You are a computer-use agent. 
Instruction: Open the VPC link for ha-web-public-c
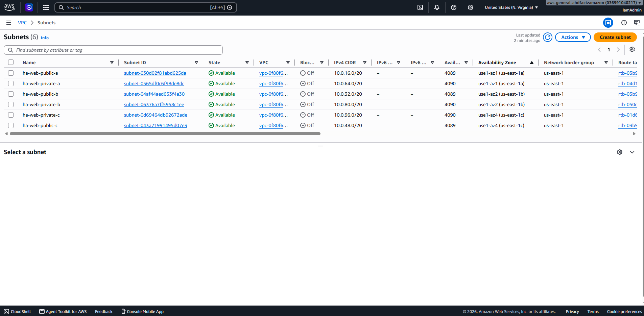click(273, 125)
